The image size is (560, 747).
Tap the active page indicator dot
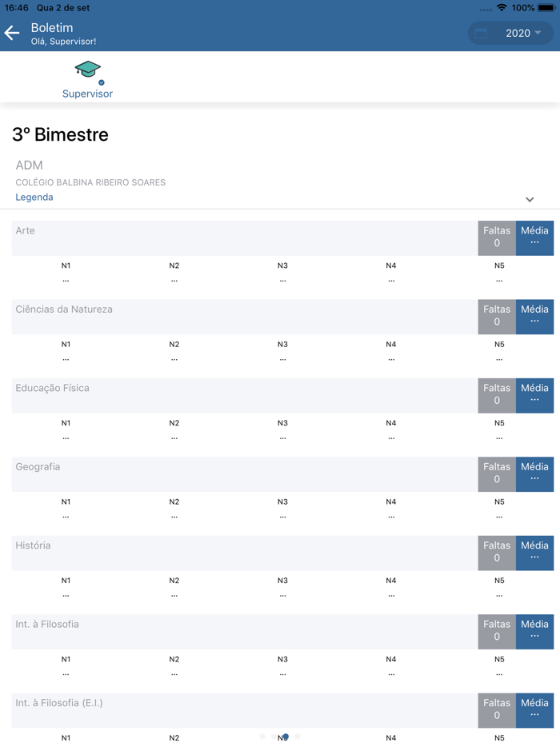pos(286,737)
